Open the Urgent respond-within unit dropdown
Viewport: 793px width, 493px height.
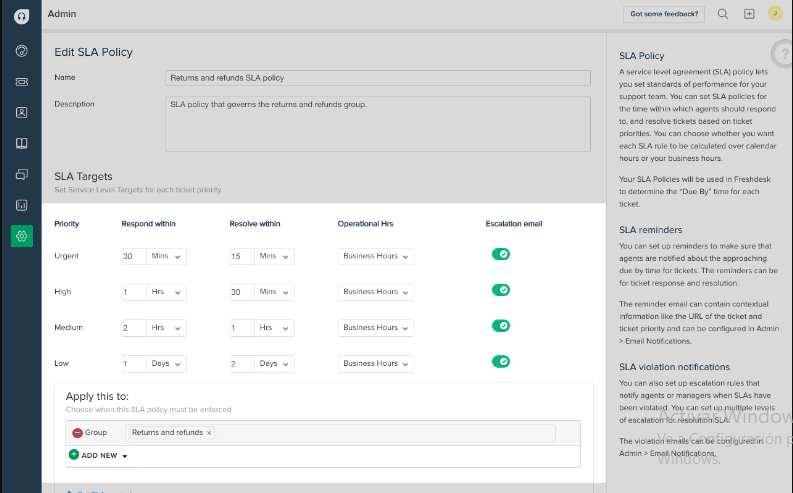coord(168,256)
